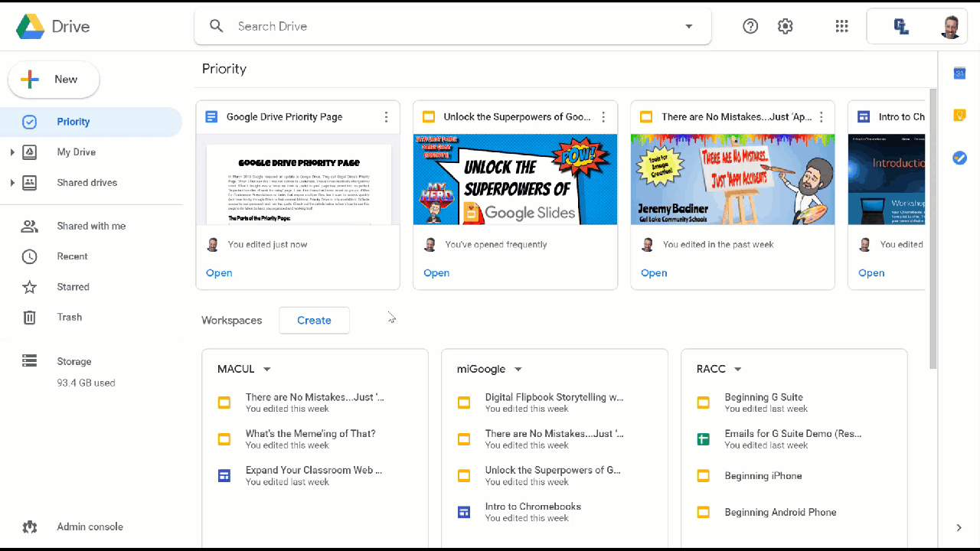Click the Recent clock icon

click(x=29, y=256)
